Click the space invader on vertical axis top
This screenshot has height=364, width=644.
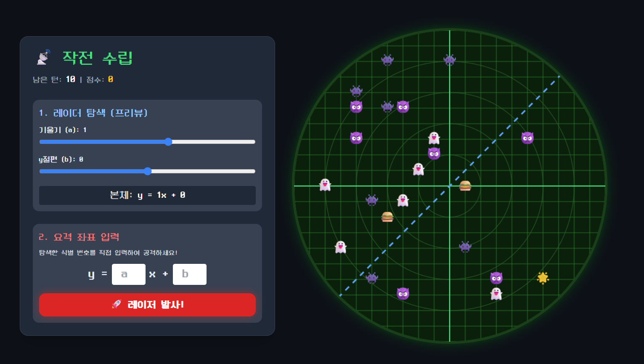(x=450, y=60)
